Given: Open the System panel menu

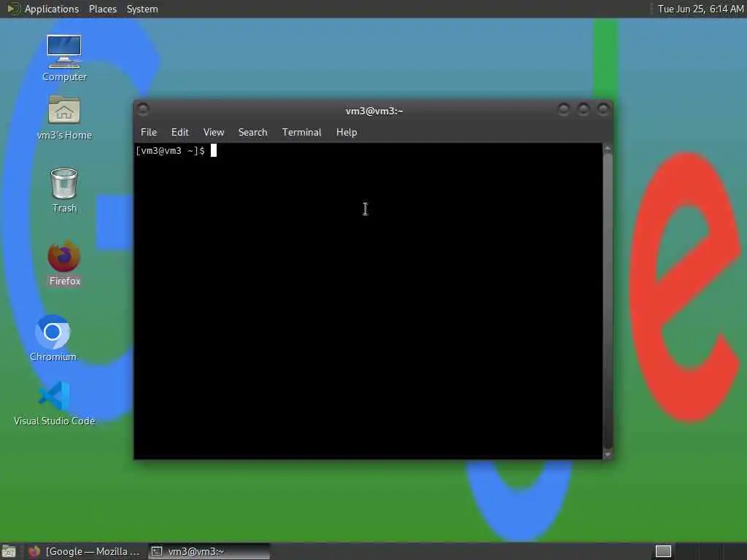Looking at the screenshot, I should click(142, 9).
